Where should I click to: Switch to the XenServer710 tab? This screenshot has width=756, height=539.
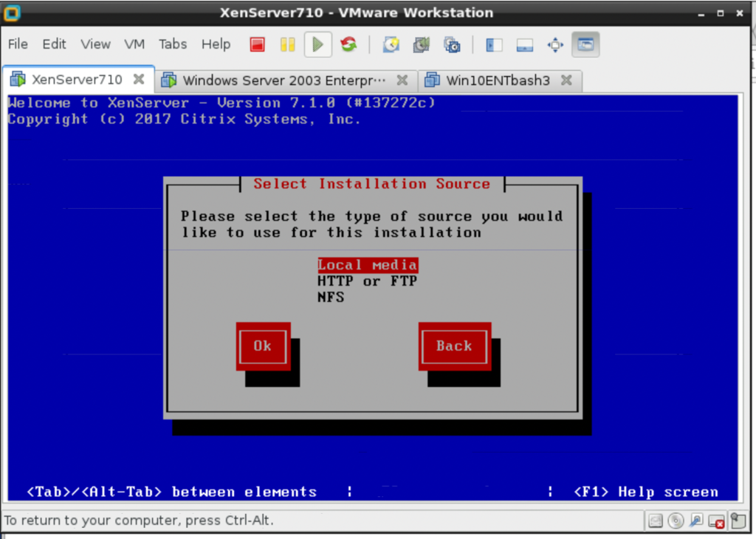point(77,80)
